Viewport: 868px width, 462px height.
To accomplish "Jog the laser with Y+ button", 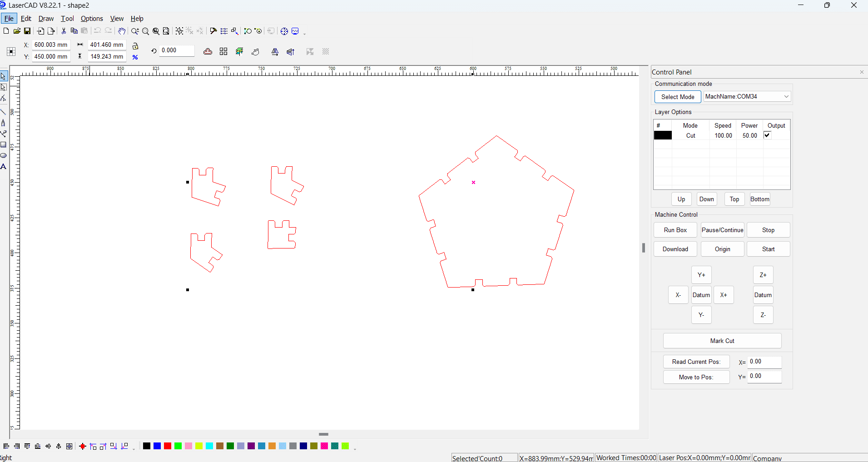I will coord(701,275).
